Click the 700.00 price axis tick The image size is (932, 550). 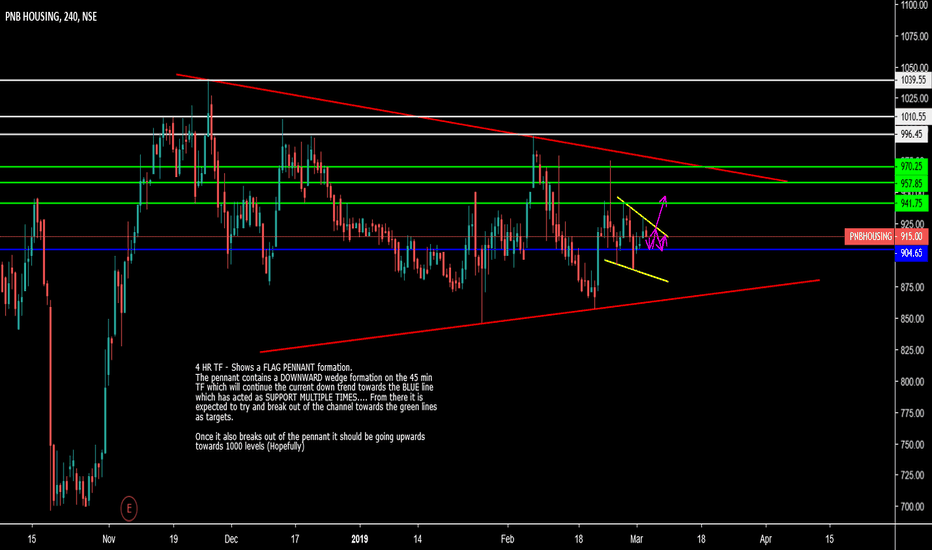pos(914,507)
